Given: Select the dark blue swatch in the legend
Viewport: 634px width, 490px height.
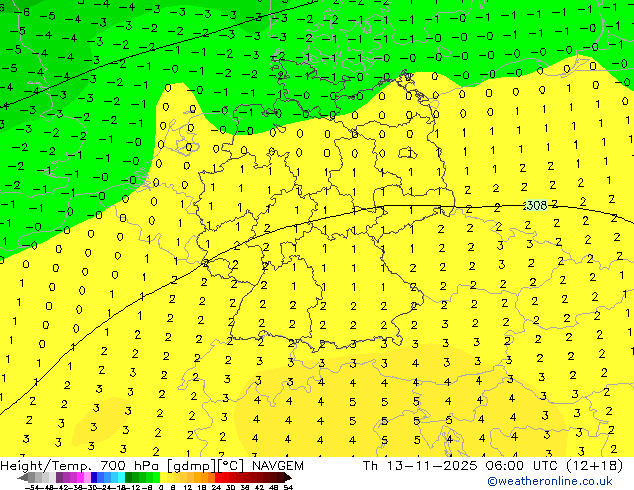Looking at the screenshot, I should 94,477.
